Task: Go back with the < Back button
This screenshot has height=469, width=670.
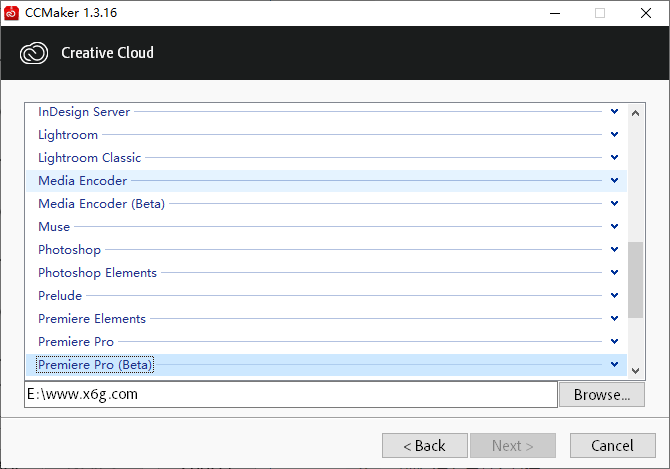Action: coord(424,445)
